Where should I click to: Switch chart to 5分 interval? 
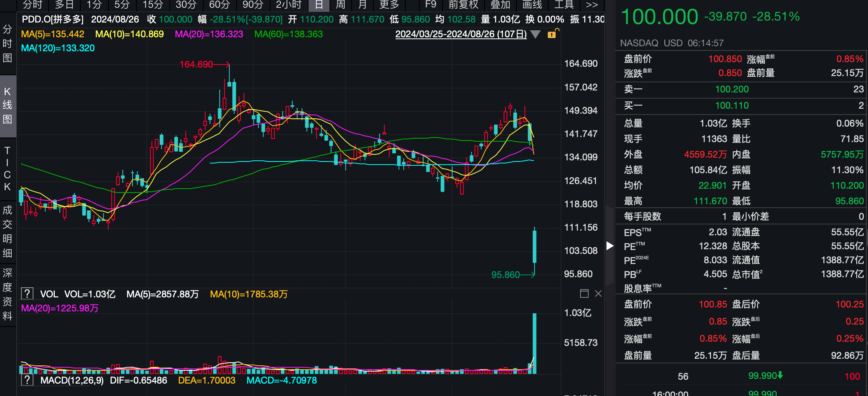122,5
